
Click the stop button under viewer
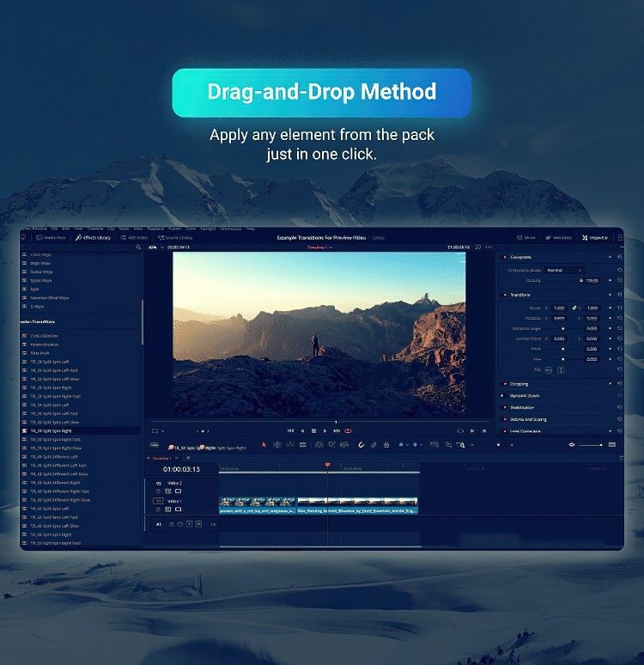click(x=314, y=430)
